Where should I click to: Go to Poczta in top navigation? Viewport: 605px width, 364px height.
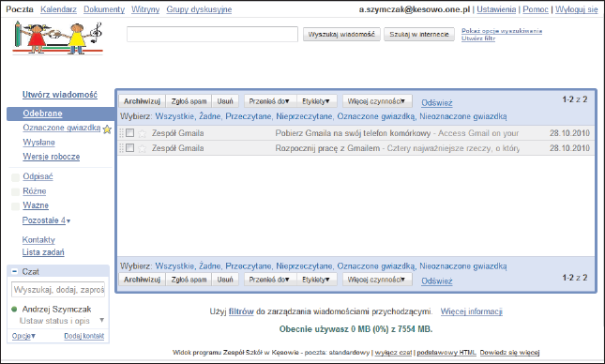tap(20, 9)
